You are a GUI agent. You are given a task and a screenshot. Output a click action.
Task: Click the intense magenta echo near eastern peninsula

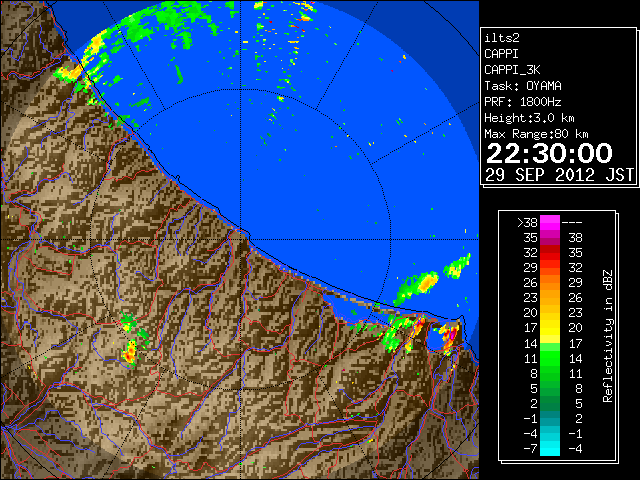[x=450, y=336]
